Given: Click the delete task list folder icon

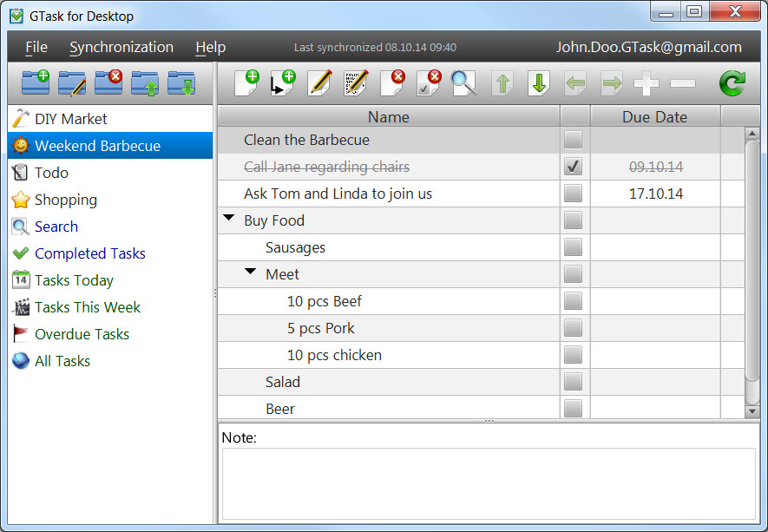Looking at the screenshot, I should tap(108, 82).
